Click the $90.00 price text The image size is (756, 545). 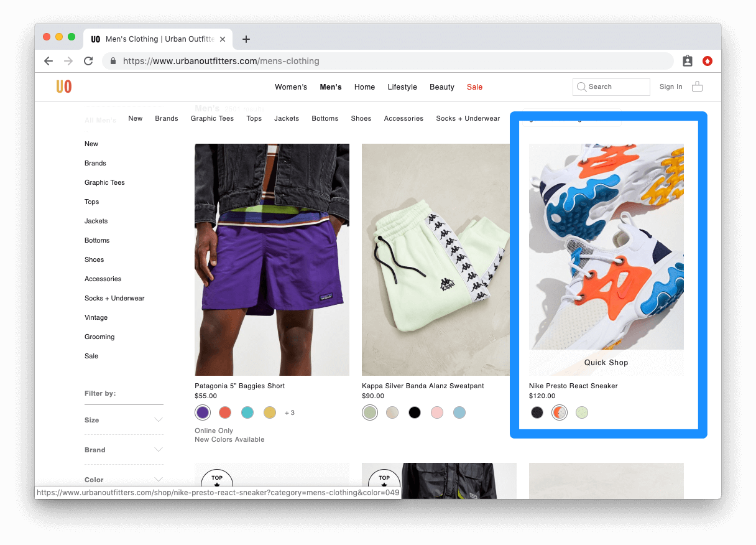(373, 396)
